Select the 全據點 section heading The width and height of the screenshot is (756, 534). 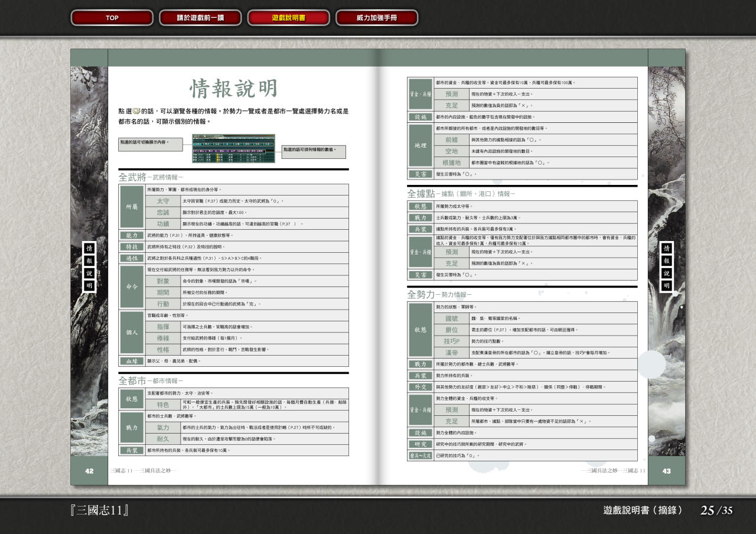(x=421, y=193)
